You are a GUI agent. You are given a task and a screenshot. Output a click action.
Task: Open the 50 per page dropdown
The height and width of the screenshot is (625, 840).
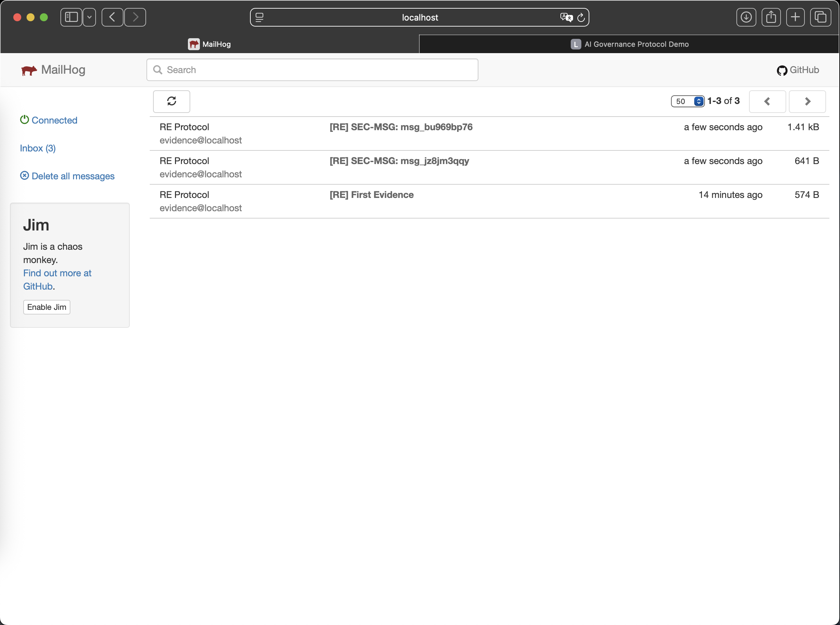point(687,101)
